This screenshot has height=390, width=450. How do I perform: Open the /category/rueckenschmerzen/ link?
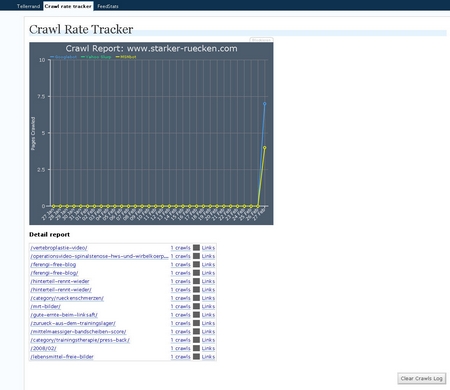coord(67,298)
